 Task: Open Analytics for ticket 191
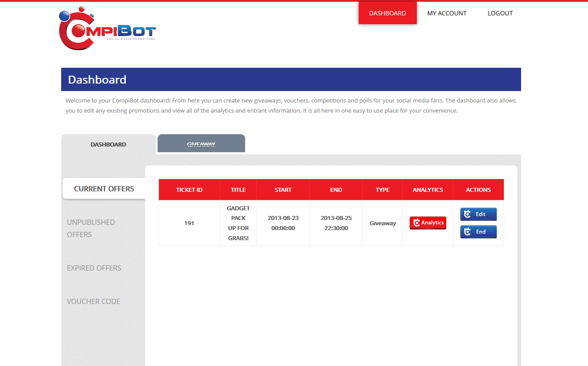point(428,223)
